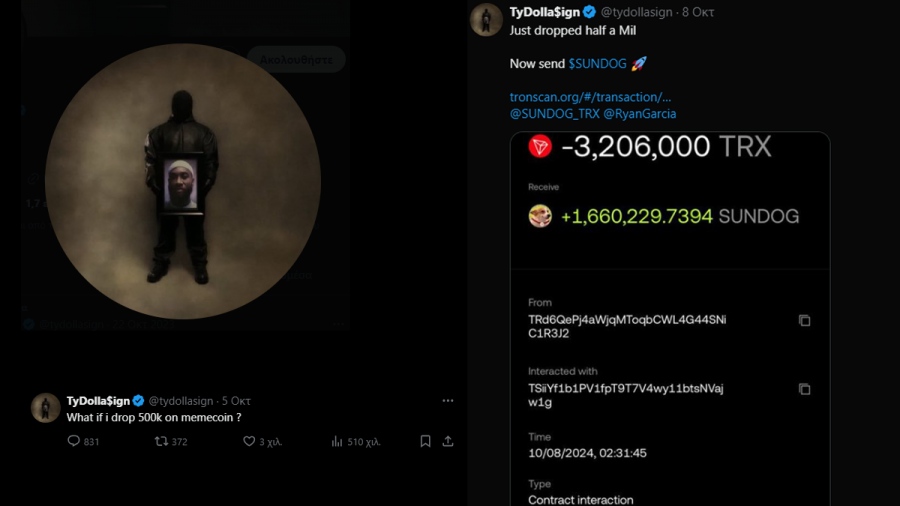This screenshot has width=900, height=506.
Task: Like the tweet using the heart icon
Action: point(249,441)
